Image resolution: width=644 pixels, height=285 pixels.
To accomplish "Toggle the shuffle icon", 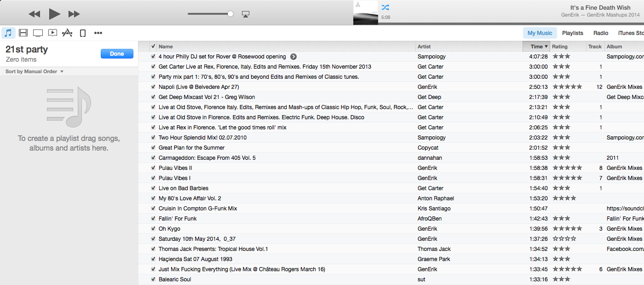I will (x=385, y=7).
